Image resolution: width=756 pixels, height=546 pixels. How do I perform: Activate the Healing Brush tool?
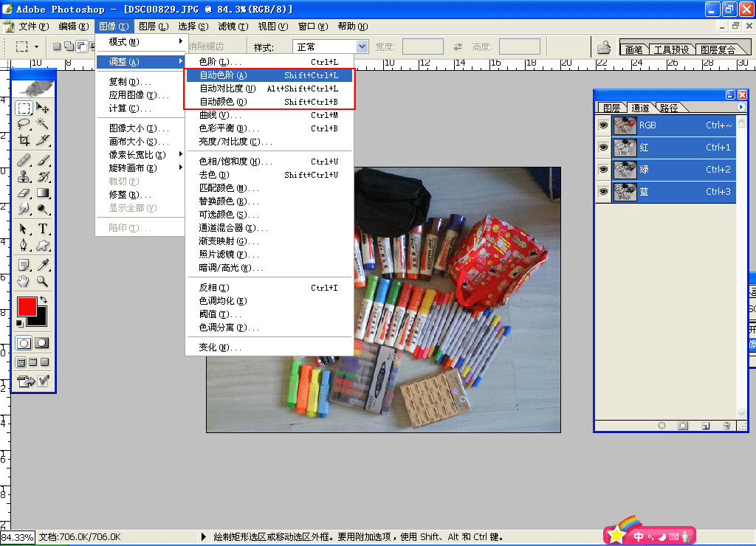click(x=24, y=160)
